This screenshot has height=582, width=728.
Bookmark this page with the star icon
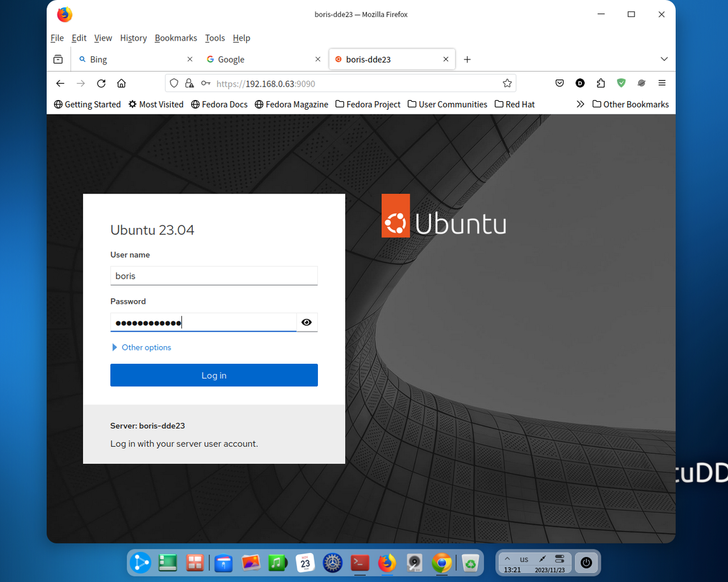pyautogui.click(x=507, y=83)
